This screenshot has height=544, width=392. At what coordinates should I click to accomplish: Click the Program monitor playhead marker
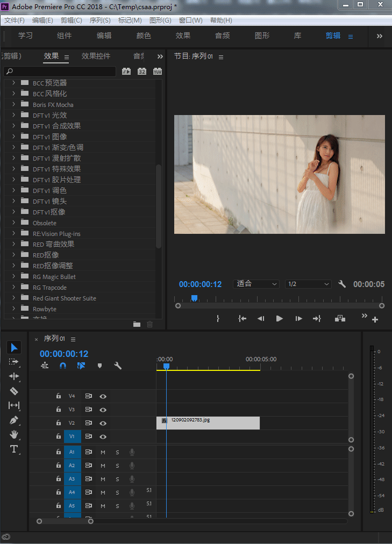pyautogui.click(x=194, y=298)
